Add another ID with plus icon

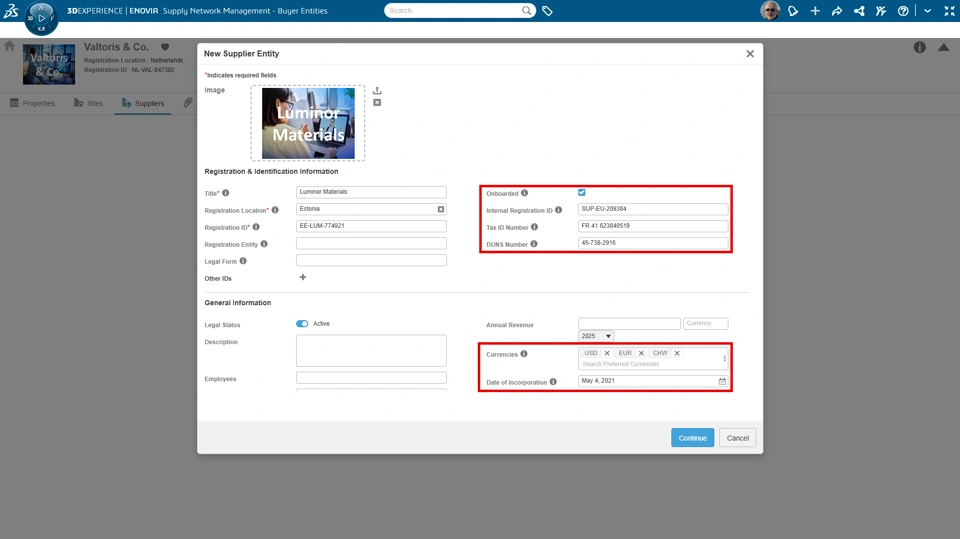(302, 277)
